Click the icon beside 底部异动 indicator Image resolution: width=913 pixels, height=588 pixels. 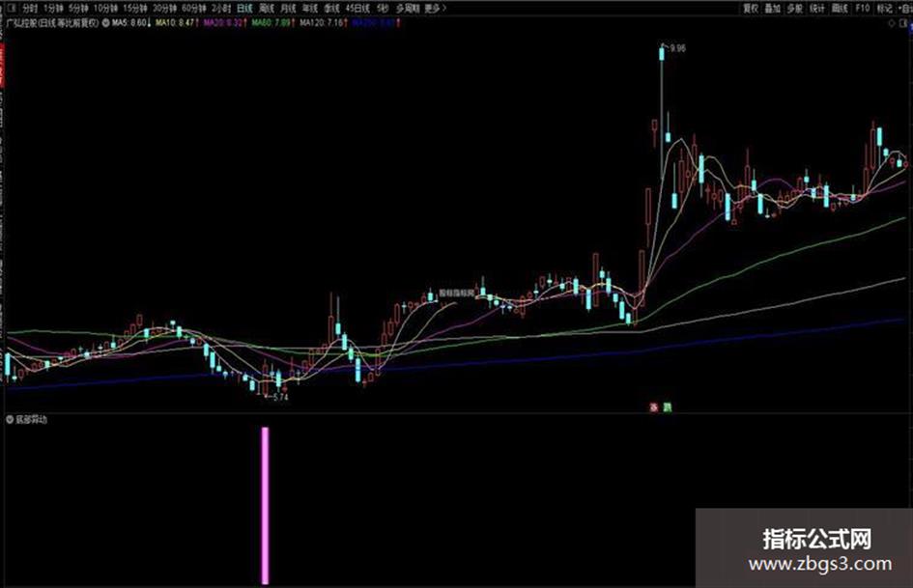(10, 419)
